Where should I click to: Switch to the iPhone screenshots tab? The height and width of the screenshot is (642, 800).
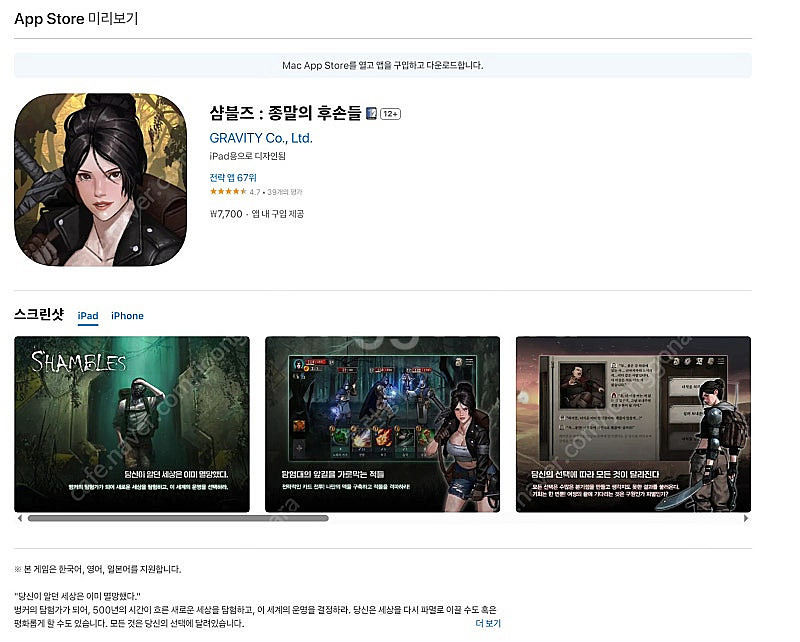(127, 316)
